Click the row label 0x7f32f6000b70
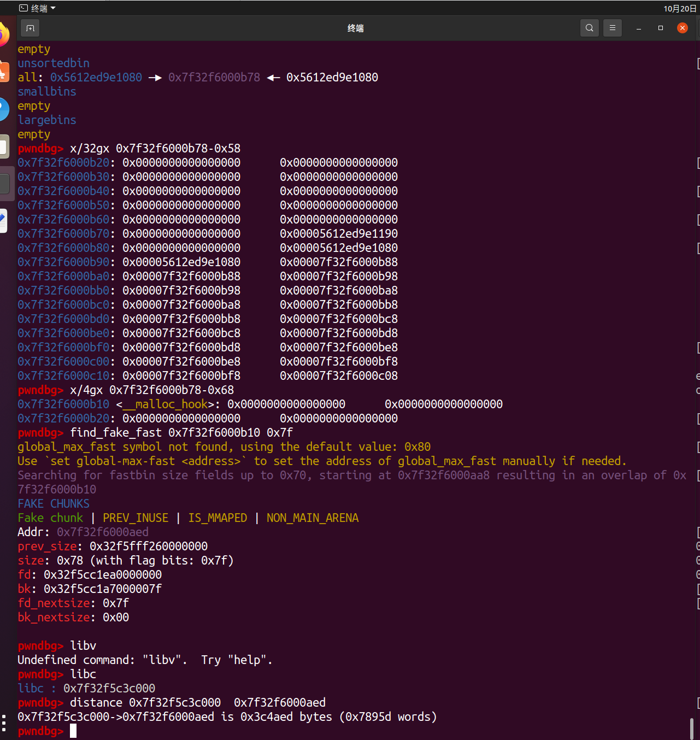The image size is (700, 740). point(63,233)
